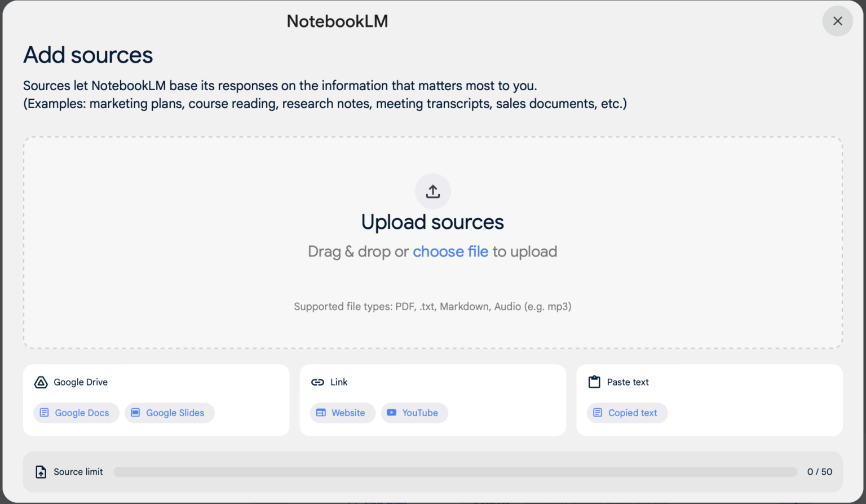Click the upload arrow icon
Screen dimensions: 866x504
pos(432,191)
